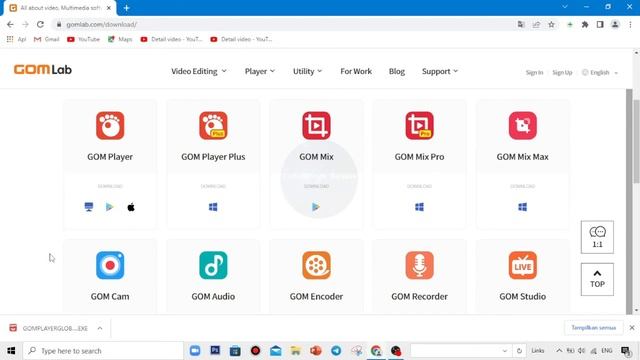The image size is (640, 360).
Task: Open Chrome extensions puzzle icon
Action: (585, 24)
